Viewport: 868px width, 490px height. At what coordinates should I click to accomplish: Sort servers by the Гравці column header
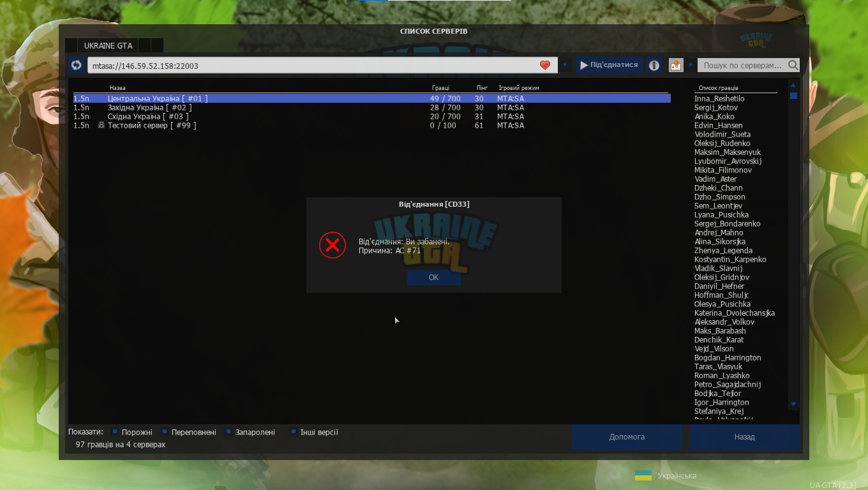(x=440, y=88)
